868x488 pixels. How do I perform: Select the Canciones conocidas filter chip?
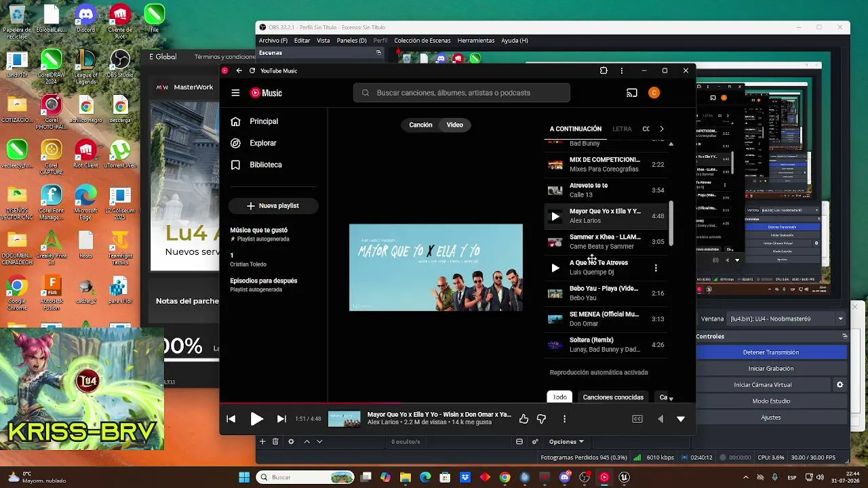613,397
